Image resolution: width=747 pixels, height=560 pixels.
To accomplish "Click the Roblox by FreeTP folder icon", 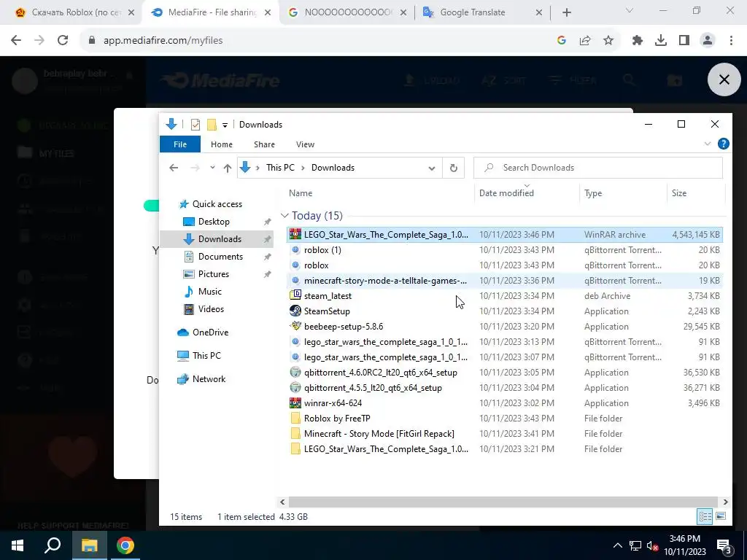I will 295,418.
